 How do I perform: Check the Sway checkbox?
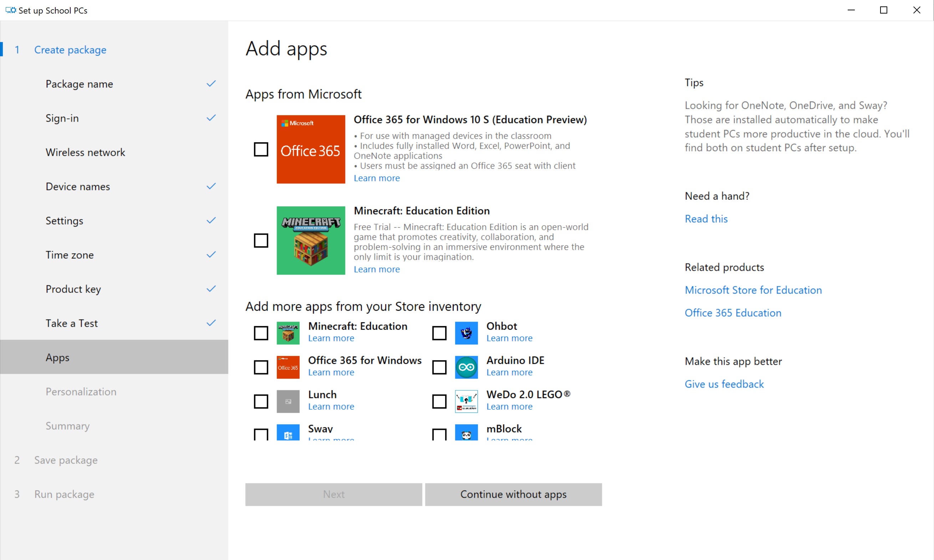pos(261,434)
